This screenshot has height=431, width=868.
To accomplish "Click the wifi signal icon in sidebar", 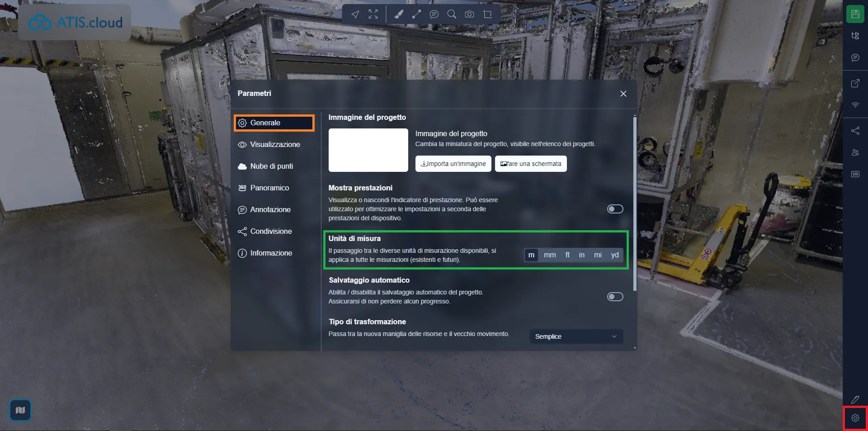I will point(855,105).
